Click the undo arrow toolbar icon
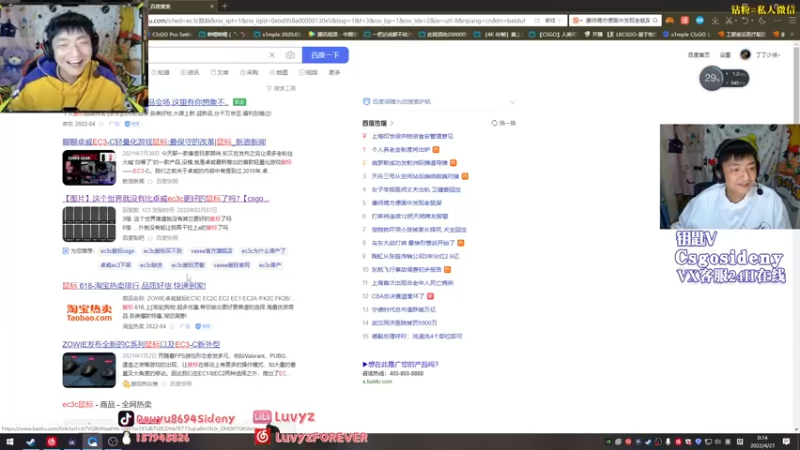The height and width of the screenshot is (450, 800). coord(745,20)
